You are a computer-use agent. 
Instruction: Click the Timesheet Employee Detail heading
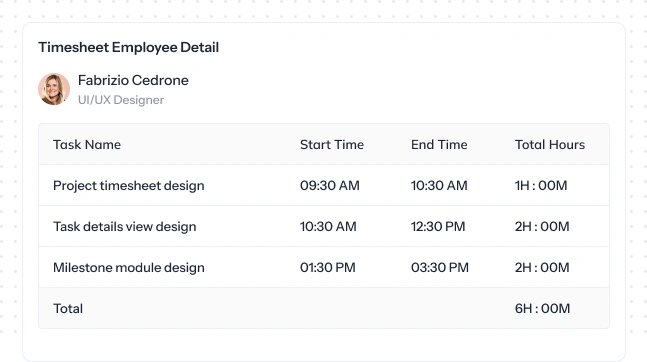128,47
